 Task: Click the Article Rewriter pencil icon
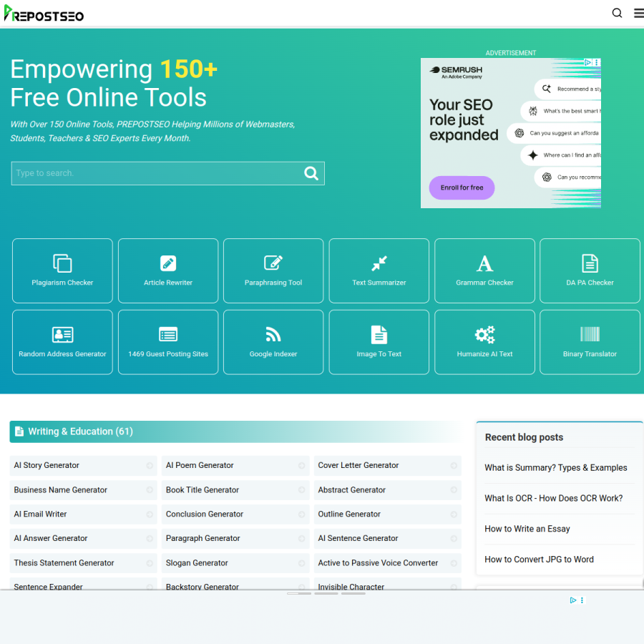168,263
